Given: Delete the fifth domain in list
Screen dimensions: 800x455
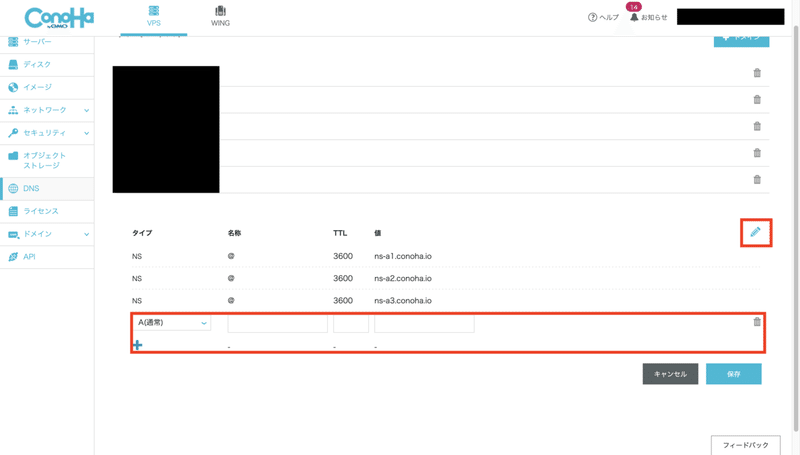Looking at the screenshot, I should coord(757,179).
